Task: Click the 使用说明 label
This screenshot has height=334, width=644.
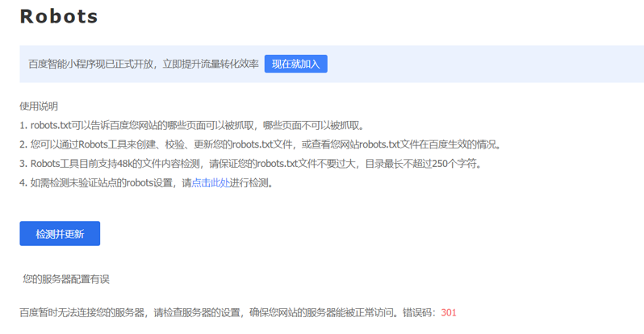Action: coord(39,106)
